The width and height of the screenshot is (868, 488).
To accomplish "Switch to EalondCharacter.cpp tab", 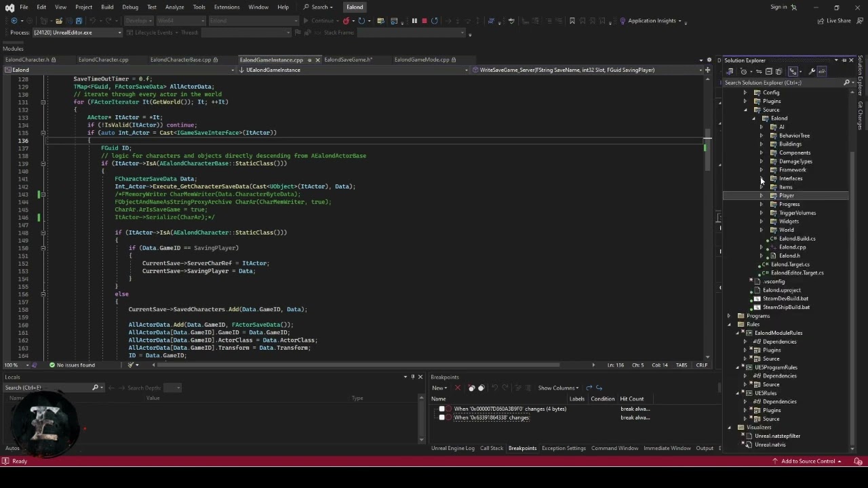I will tap(103, 60).
